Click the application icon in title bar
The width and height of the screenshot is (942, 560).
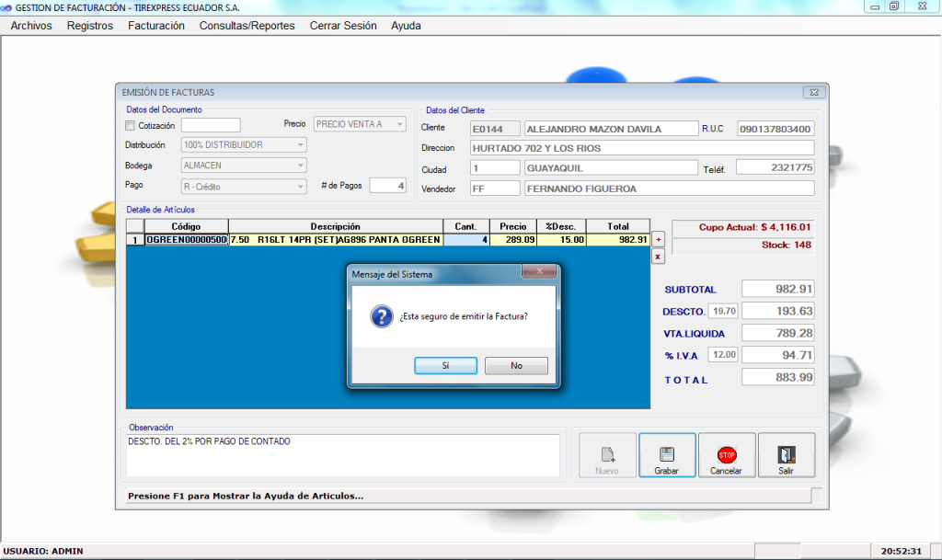click(x=7, y=6)
